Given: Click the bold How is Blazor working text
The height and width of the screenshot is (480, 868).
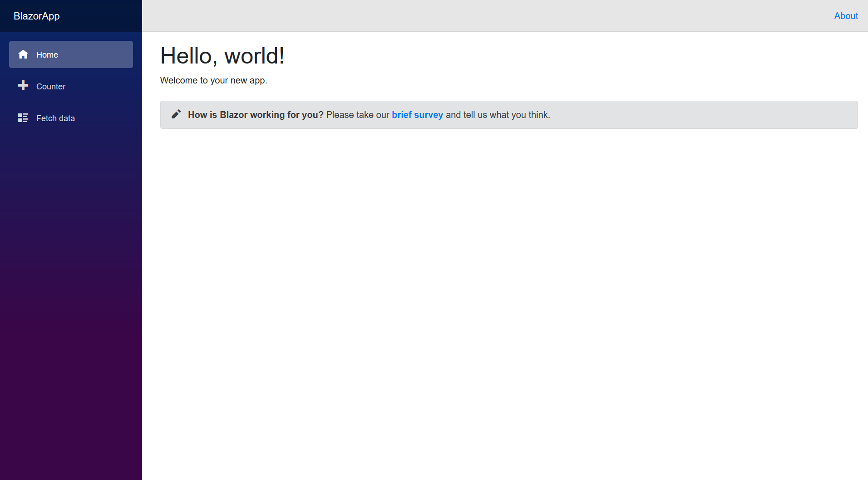Looking at the screenshot, I should [x=256, y=115].
